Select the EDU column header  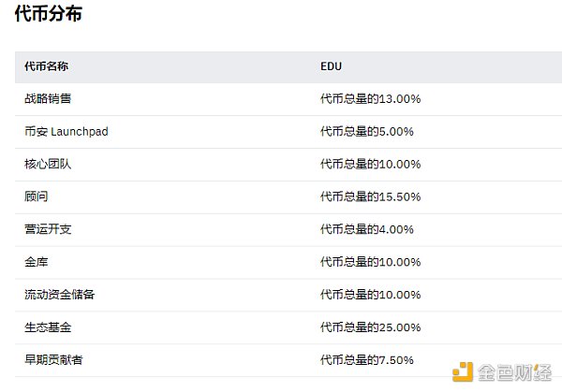tap(332, 66)
